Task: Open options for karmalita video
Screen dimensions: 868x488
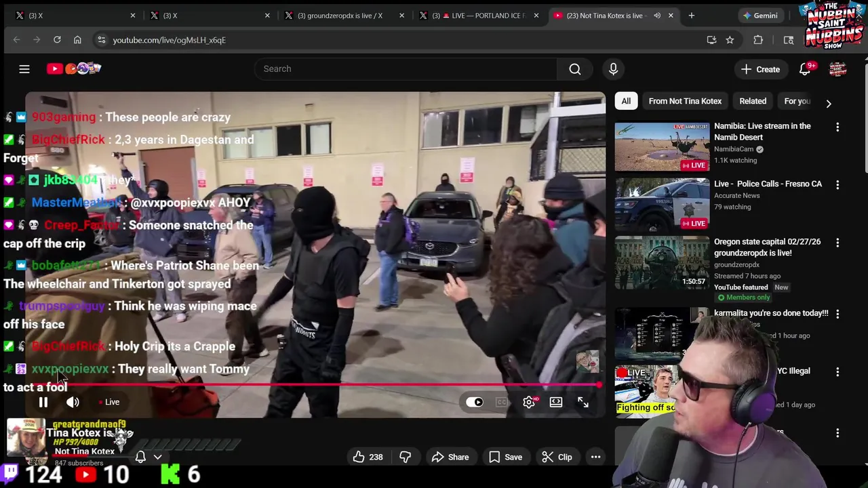Action: (837, 314)
